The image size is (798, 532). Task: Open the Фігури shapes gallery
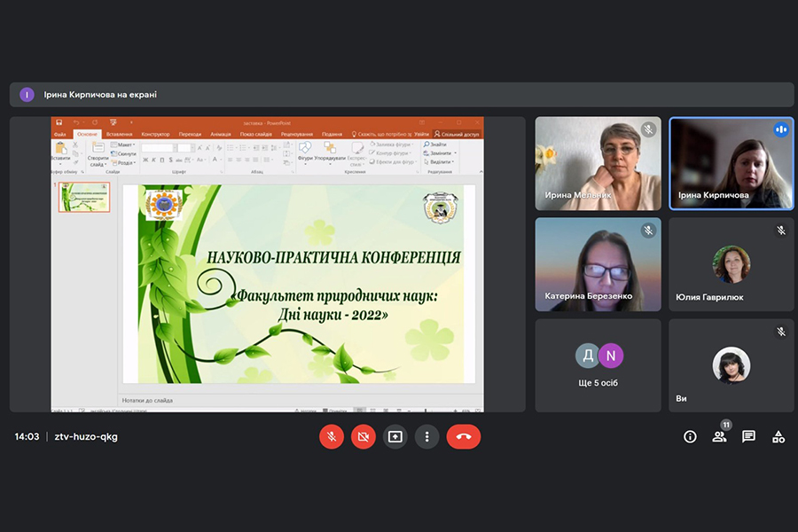pyautogui.click(x=305, y=152)
